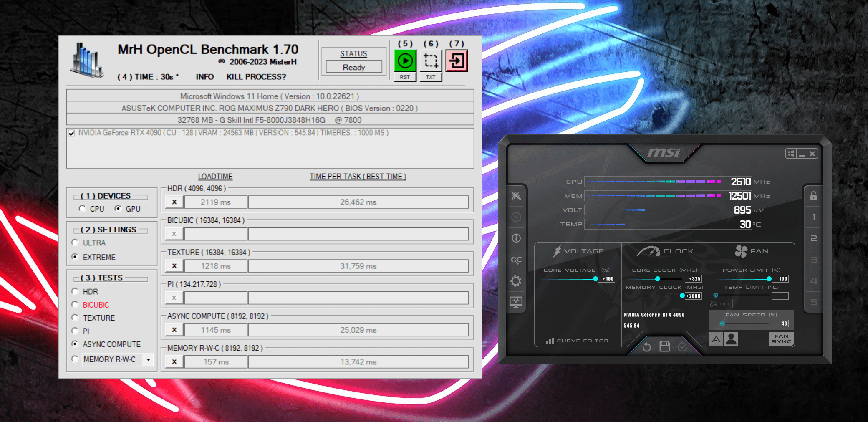Toggle Afterburner Fan Sync button
The height and width of the screenshot is (422, 868).
(781, 339)
